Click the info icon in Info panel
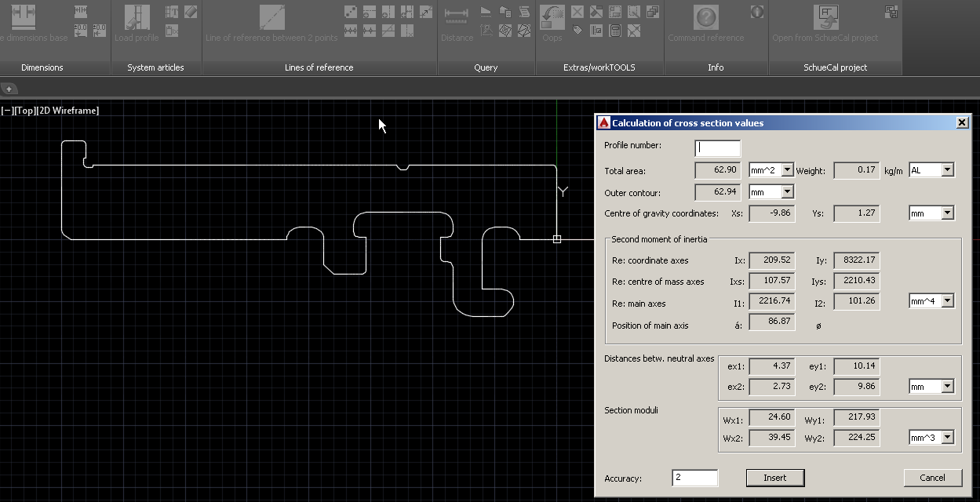The image size is (980, 502). pyautogui.click(x=756, y=13)
